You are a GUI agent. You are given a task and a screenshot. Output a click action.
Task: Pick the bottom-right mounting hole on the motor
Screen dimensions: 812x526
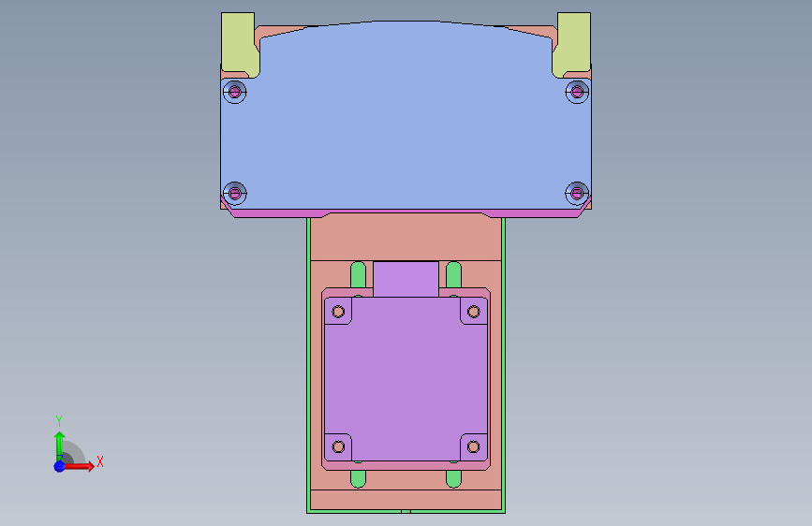pyautogui.click(x=473, y=446)
